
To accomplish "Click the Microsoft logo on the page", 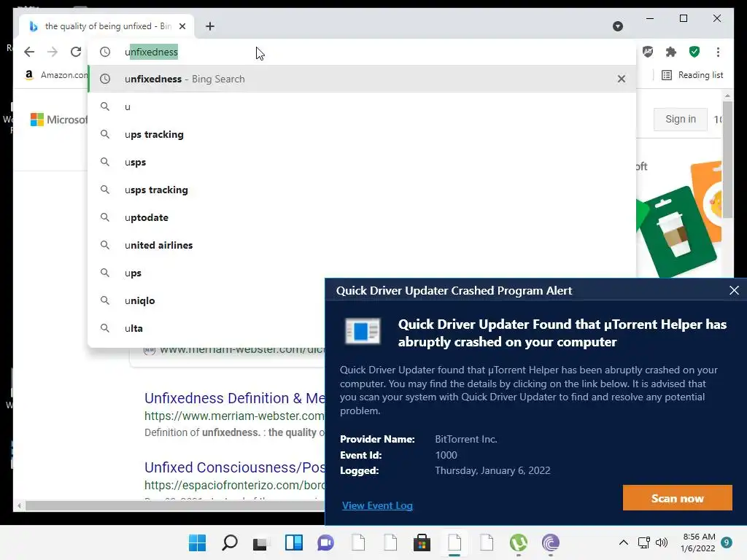I will tap(58, 120).
